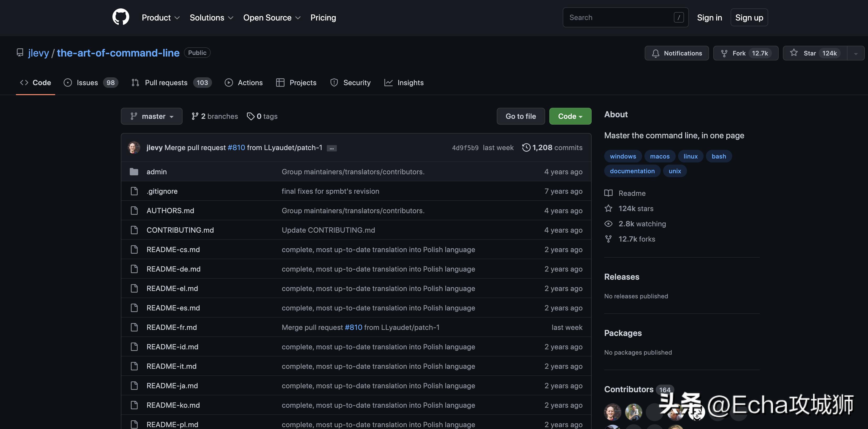Click the GitHub octocat logo
Screen dimensions: 868x429
121,17
